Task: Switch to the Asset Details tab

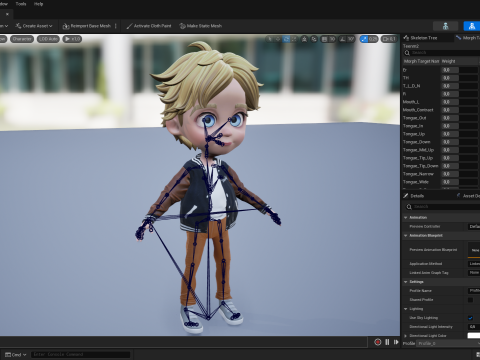Action: pos(469,196)
